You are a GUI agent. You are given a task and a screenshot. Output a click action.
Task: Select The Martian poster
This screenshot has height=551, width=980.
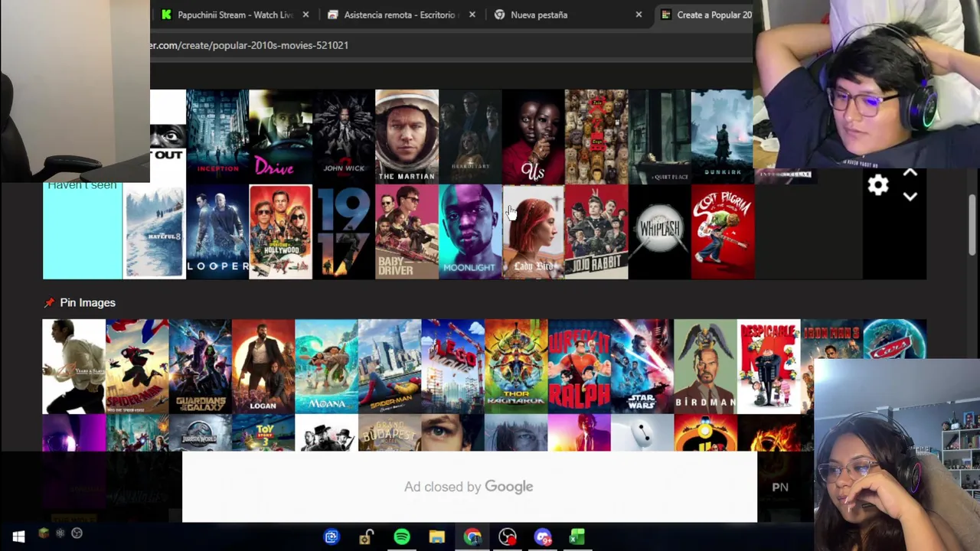tap(407, 136)
